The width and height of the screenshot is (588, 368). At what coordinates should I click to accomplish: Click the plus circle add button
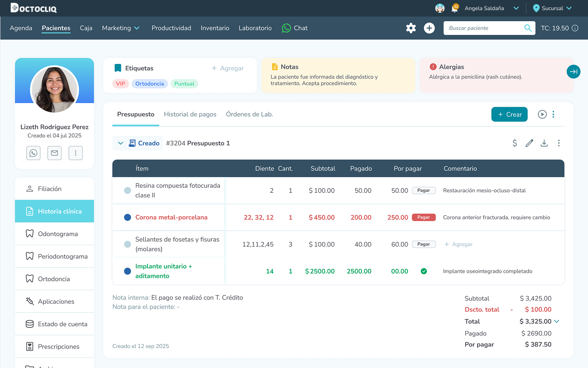(429, 28)
